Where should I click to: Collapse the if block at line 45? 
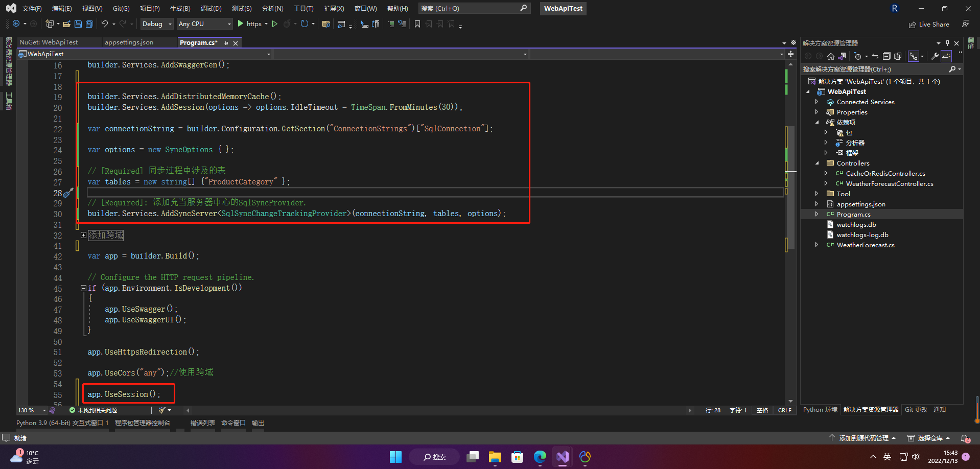[x=83, y=288]
